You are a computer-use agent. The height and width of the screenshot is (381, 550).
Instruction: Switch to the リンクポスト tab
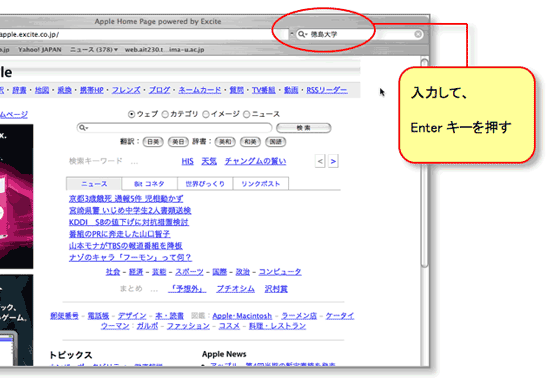261,183
